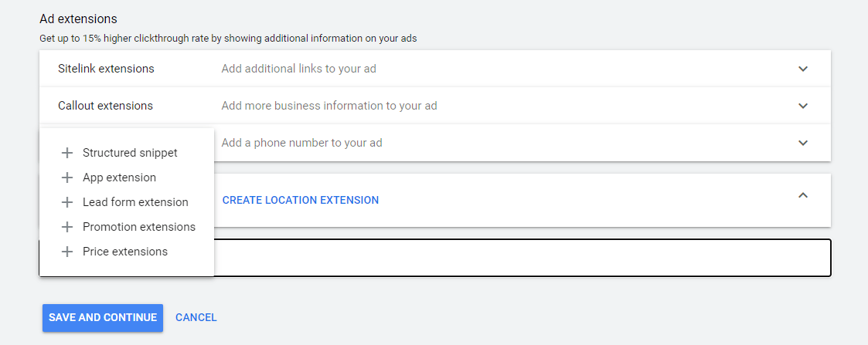Image resolution: width=868 pixels, height=345 pixels.
Task: Collapse the location extension section chevron
Action: click(803, 194)
